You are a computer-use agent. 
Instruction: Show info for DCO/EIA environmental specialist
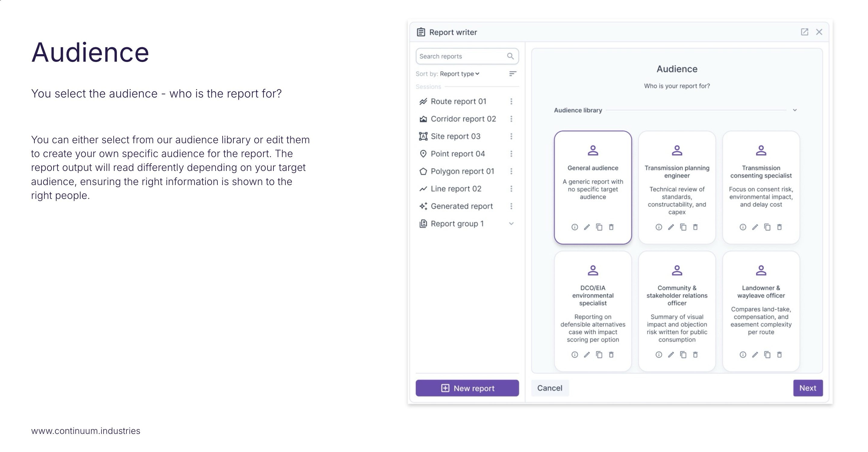tap(575, 355)
